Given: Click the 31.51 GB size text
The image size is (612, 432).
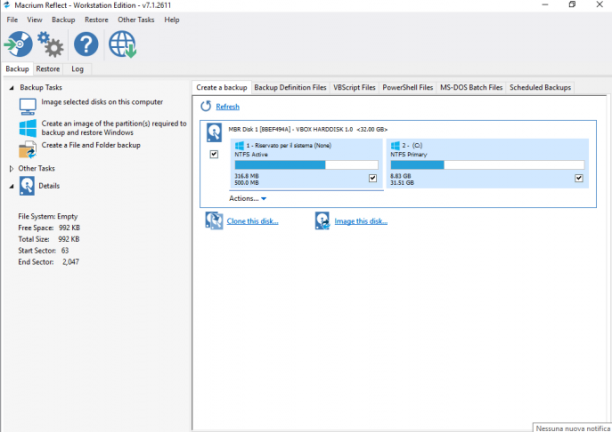Looking at the screenshot, I should [x=402, y=183].
